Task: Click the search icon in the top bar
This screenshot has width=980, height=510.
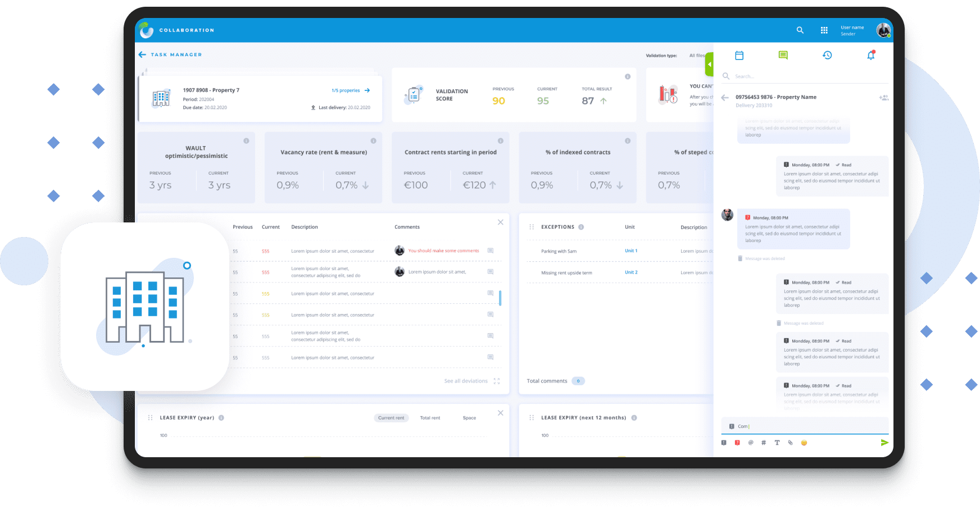Action: 800,30
